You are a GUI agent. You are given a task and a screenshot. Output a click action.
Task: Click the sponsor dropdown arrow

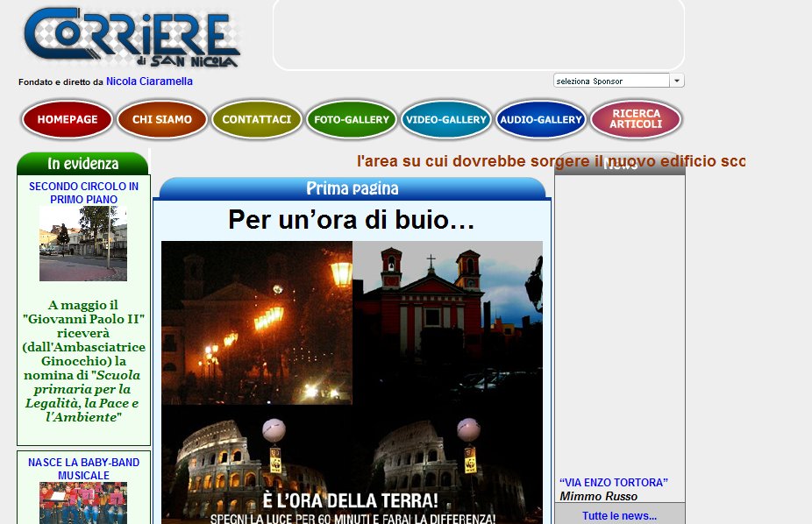pos(677,81)
